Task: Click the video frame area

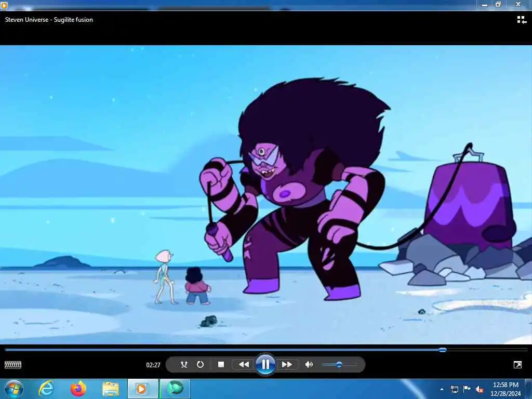Action: [266, 195]
